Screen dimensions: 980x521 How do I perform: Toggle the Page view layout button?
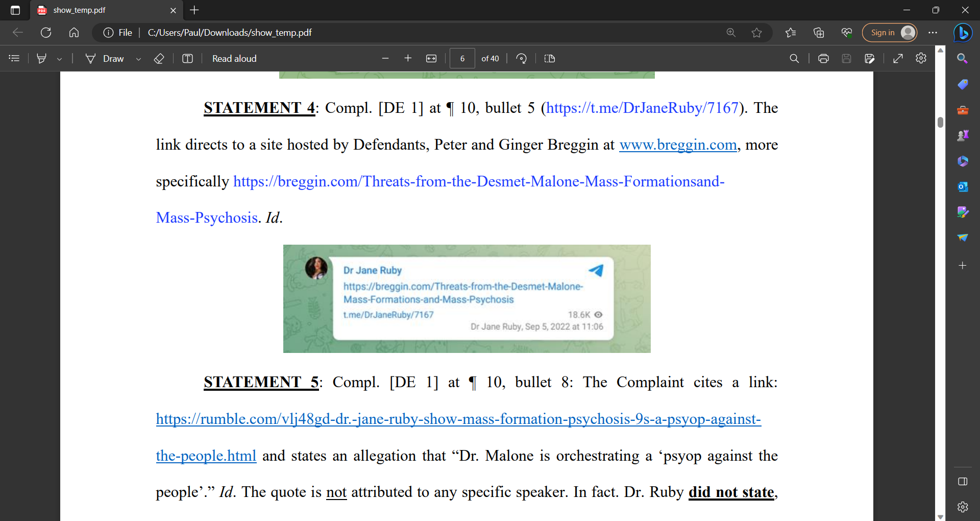point(550,59)
